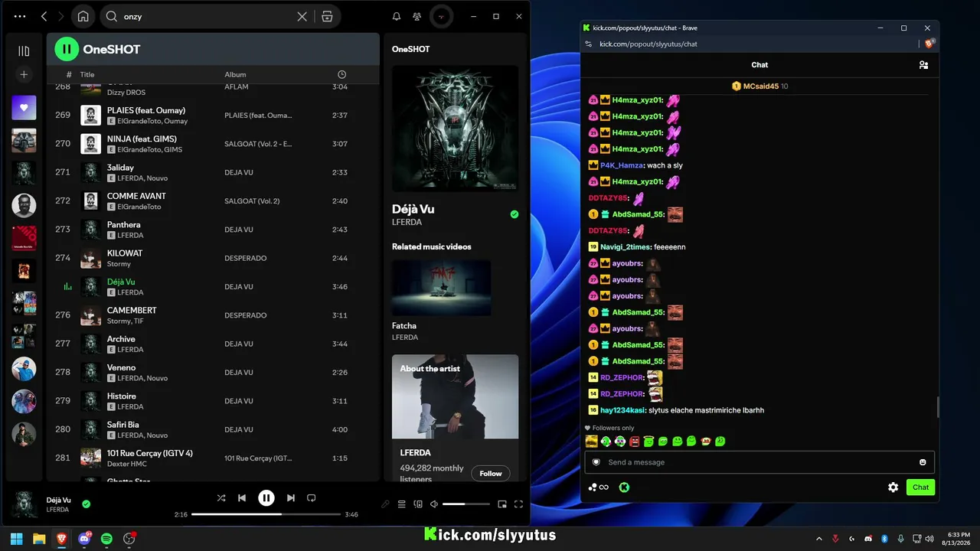The height and width of the screenshot is (551, 980).
Task: Sort the playlist by Album column
Action: coord(235,74)
